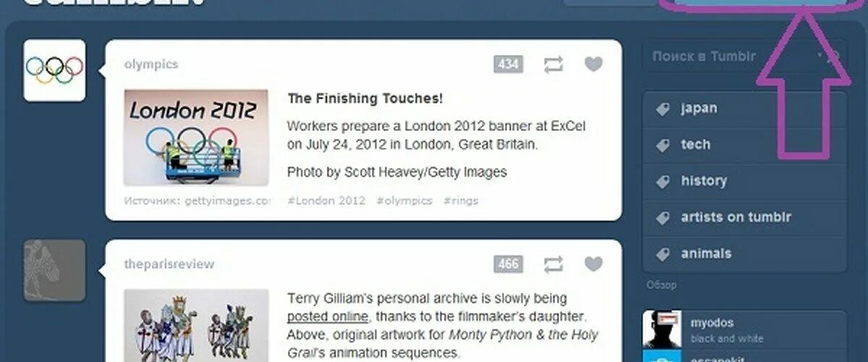This screenshot has height=362, width=868.
Task: Choose the animals tag
Action: pyautogui.click(x=744, y=254)
